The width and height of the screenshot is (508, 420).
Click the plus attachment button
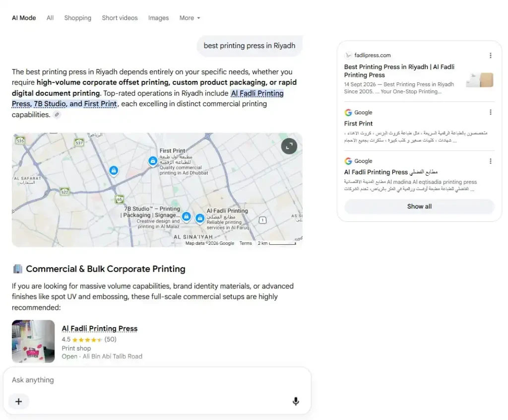coord(19,402)
